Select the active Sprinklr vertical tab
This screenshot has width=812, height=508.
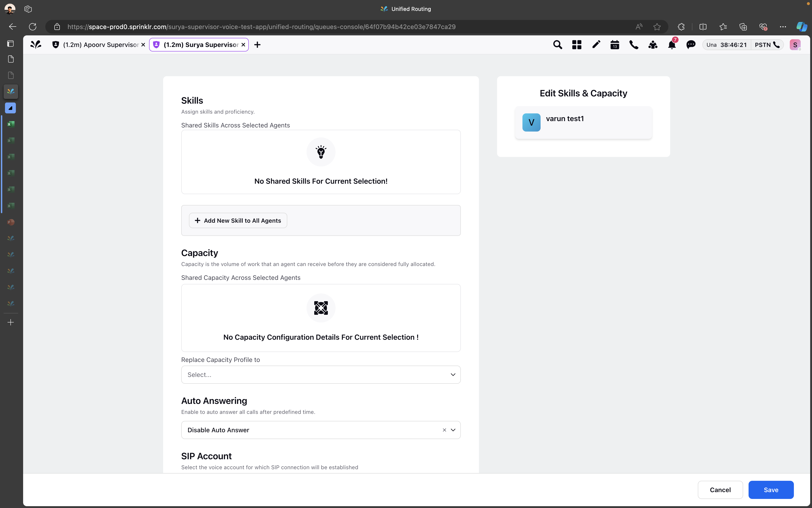[x=11, y=91]
